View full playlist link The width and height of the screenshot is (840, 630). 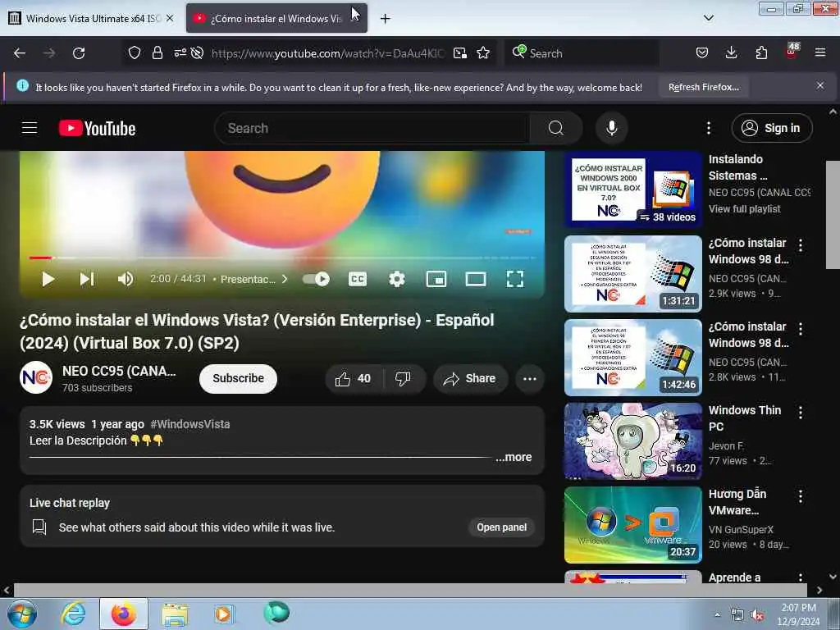(x=744, y=209)
